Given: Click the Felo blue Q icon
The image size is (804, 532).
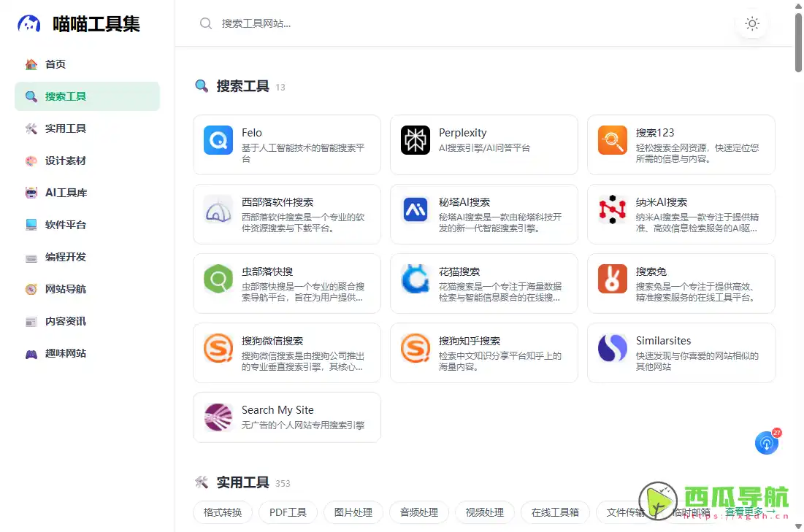Looking at the screenshot, I should tap(218, 140).
